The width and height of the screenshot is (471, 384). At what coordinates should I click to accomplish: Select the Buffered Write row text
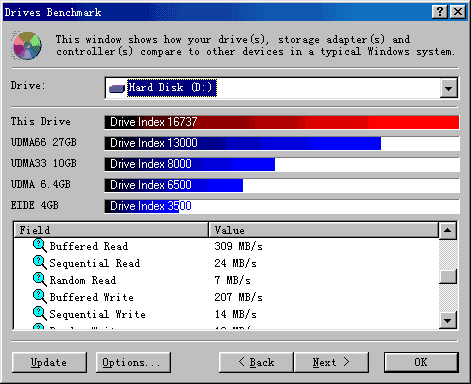[x=92, y=297]
